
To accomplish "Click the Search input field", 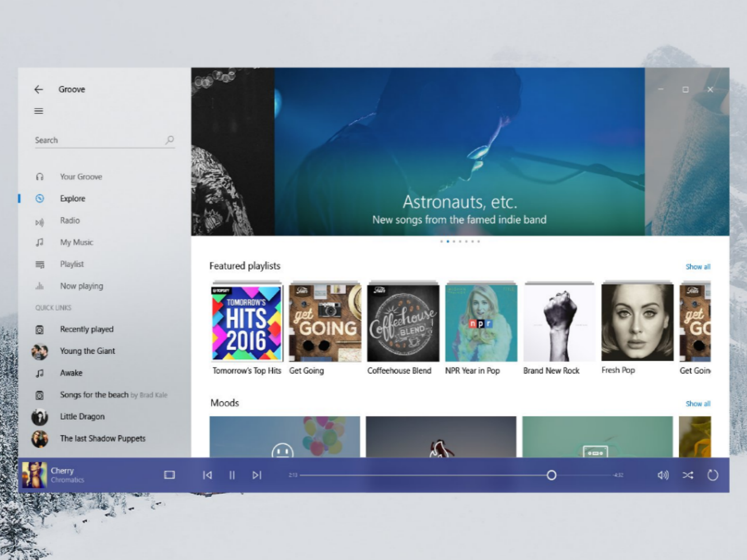I will click(100, 141).
